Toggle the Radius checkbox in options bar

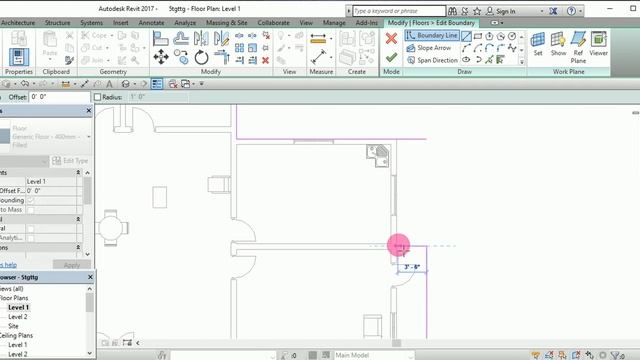[x=97, y=97]
